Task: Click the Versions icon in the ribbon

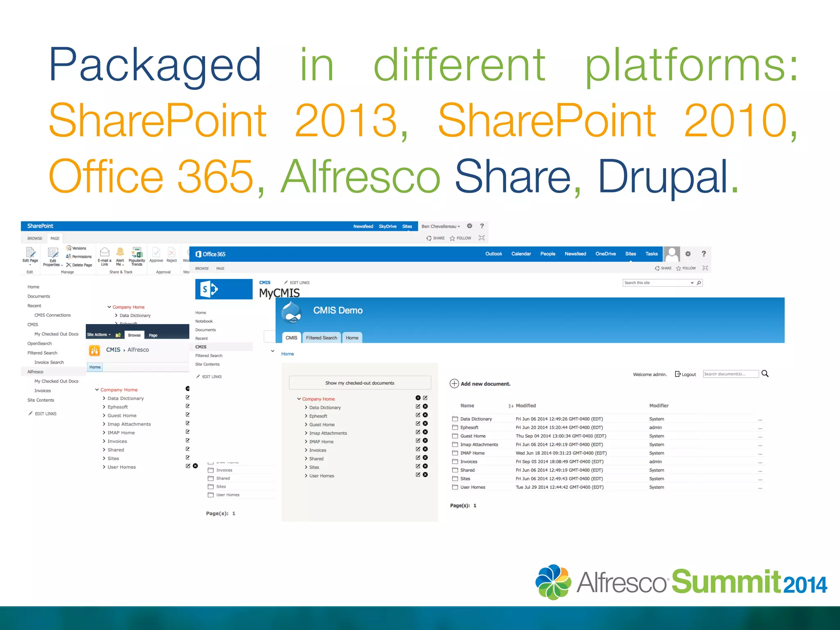Action: [69, 248]
